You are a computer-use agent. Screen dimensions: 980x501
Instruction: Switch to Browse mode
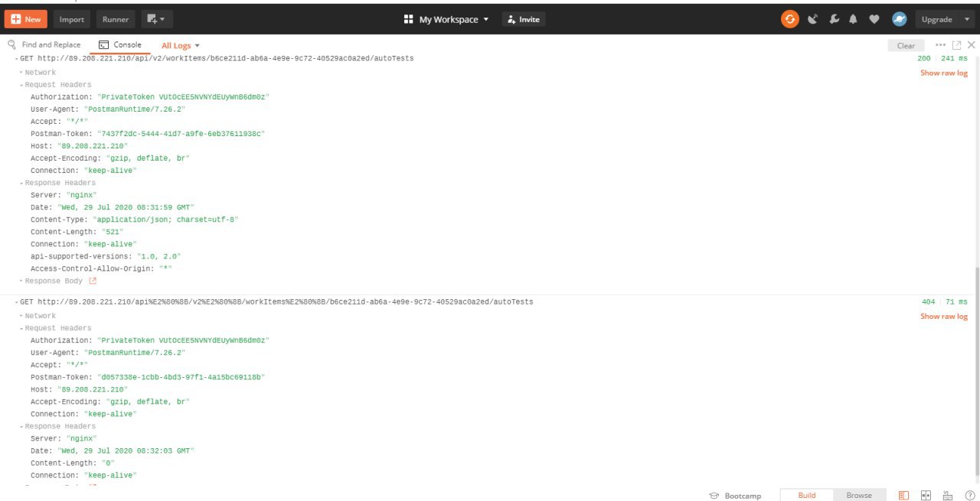click(x=859, y=495)
